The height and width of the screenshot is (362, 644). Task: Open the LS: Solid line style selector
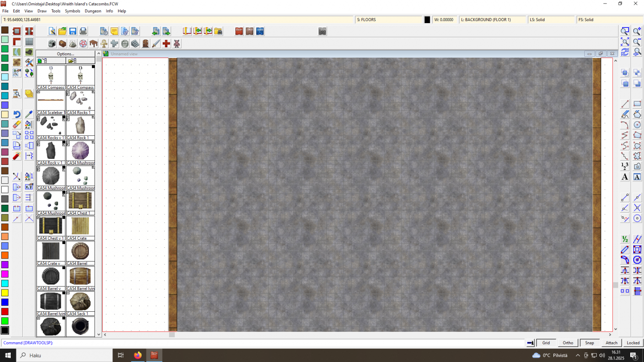coord(551,20)
